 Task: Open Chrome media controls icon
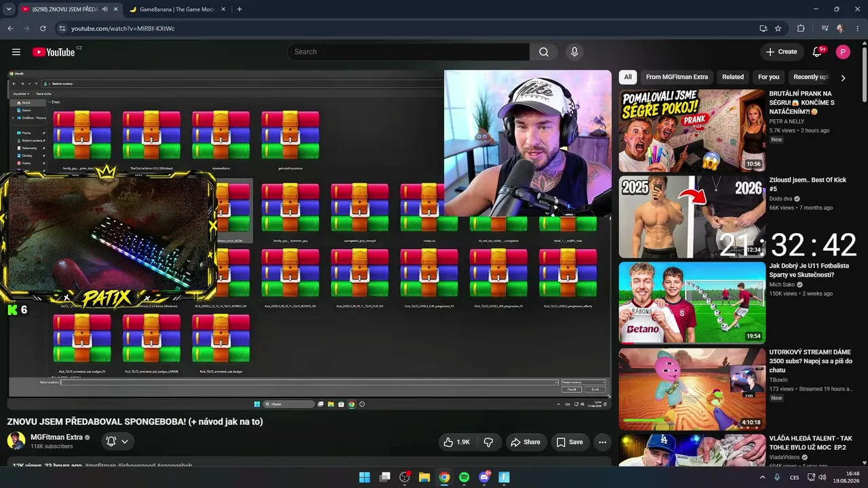tap(825, 28)
